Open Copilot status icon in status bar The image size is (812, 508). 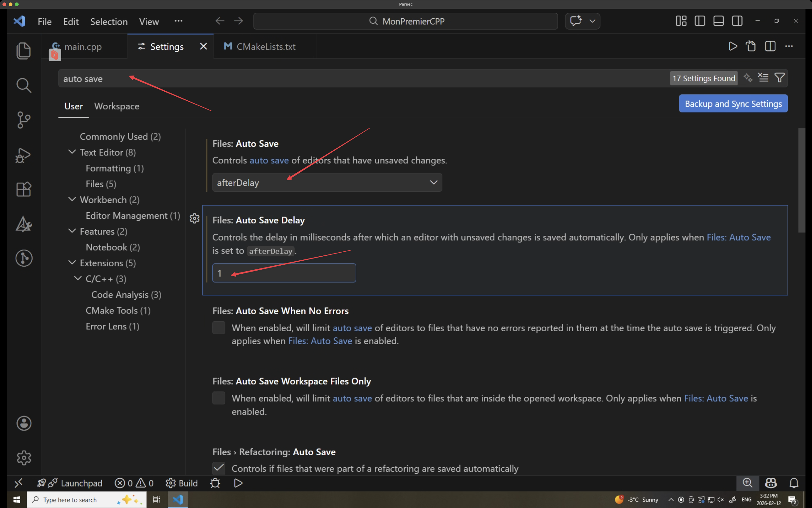point(771,483)
